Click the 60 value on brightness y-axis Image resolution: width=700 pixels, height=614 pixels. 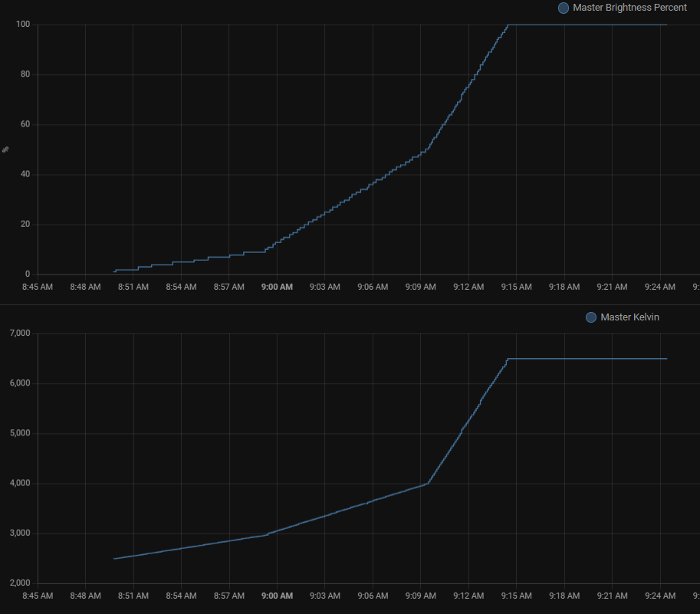point(25,124)
